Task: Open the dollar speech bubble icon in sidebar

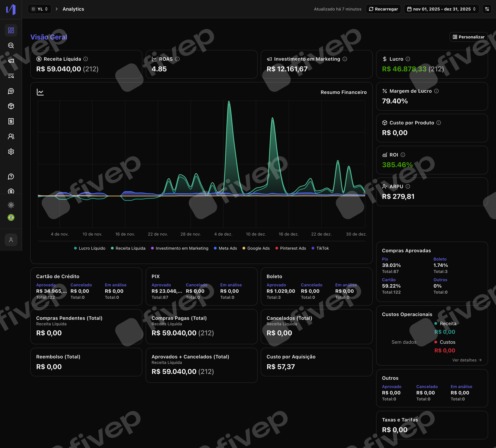Action: coord(11,191)
